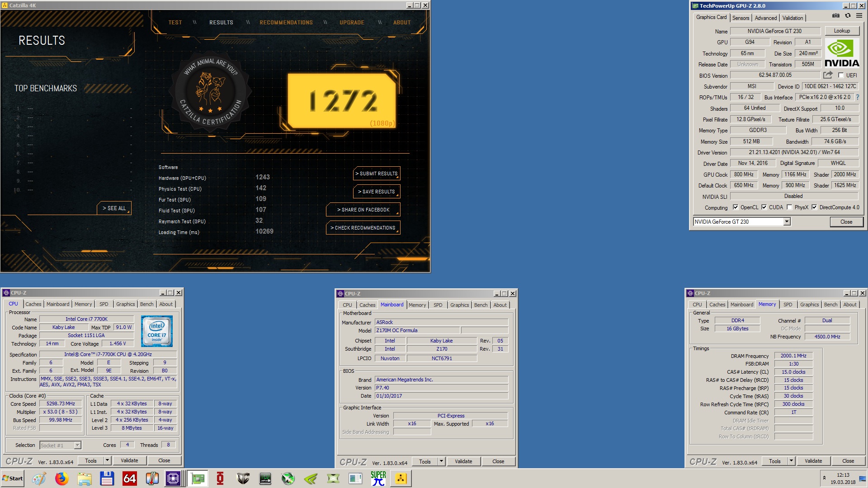Show hidden system tray icons
Screen dimensions: 868x488
click(824, 478)
